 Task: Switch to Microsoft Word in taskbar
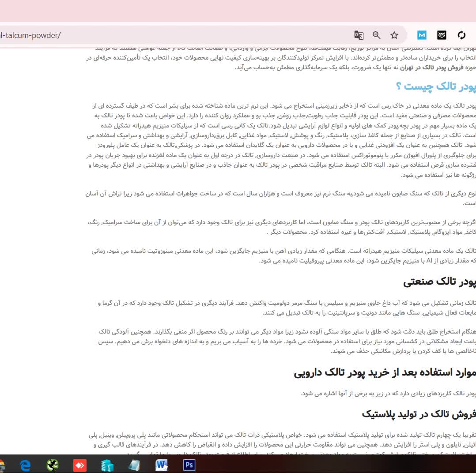coord(162,465)
